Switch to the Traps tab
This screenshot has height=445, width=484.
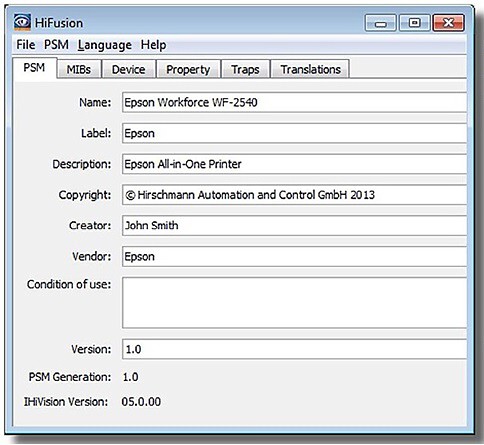coord(245,69)
